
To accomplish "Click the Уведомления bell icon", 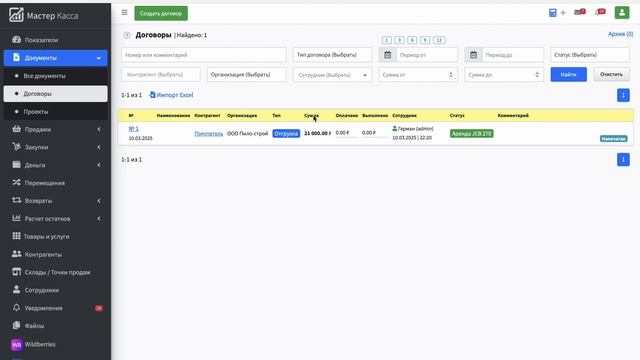I will tap(16, 307).
